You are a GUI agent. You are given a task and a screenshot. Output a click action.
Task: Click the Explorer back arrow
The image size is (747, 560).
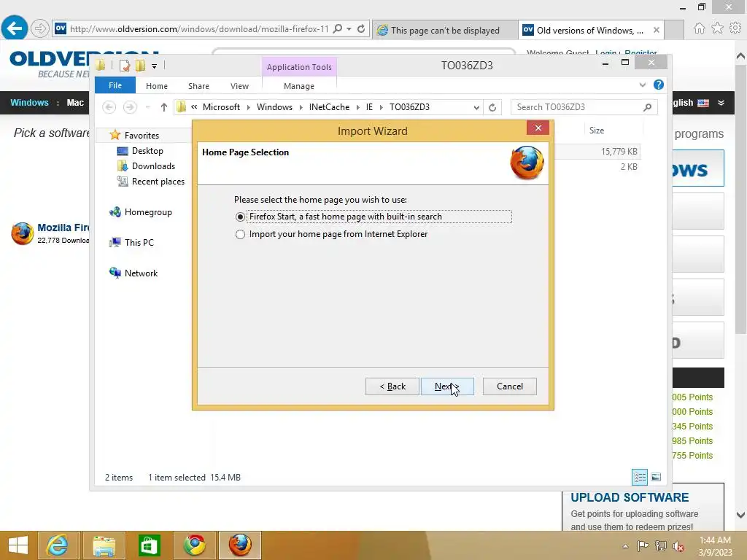click(109, 107)
